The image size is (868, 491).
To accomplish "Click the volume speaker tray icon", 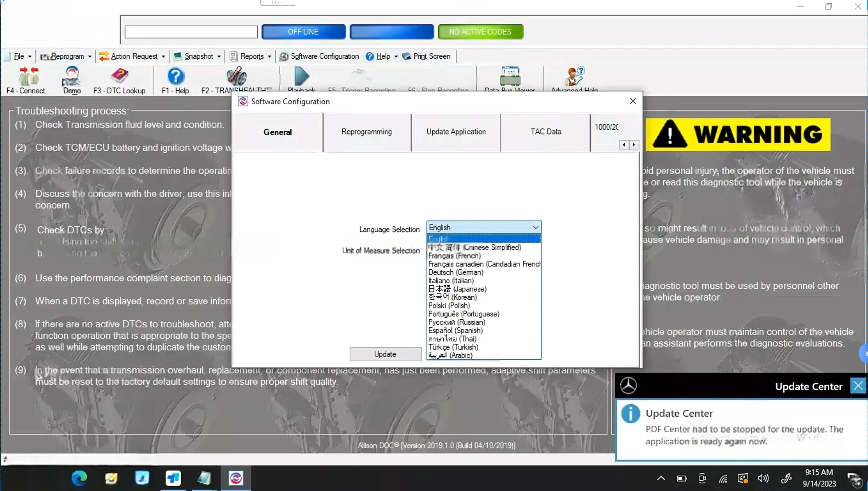I will tap(763, 479).
